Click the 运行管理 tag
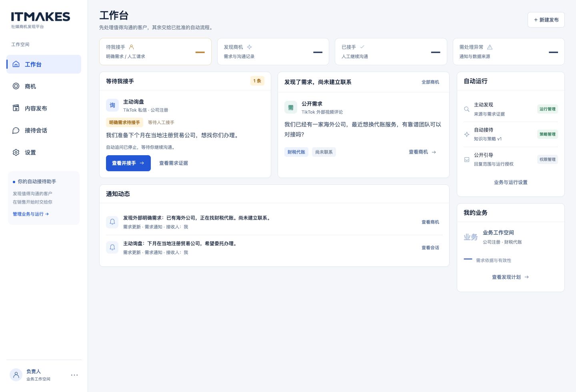 click(548, 109)
